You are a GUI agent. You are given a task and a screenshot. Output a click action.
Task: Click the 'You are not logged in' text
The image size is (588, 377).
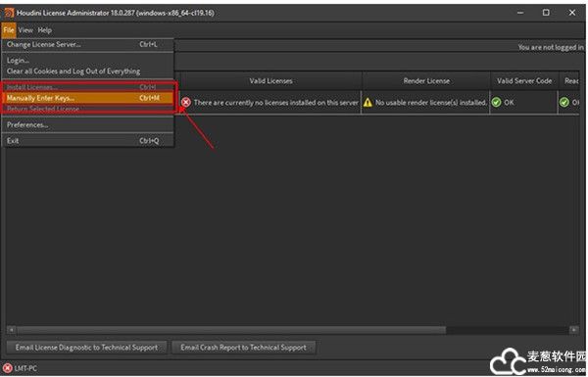[x=551, y=47]
